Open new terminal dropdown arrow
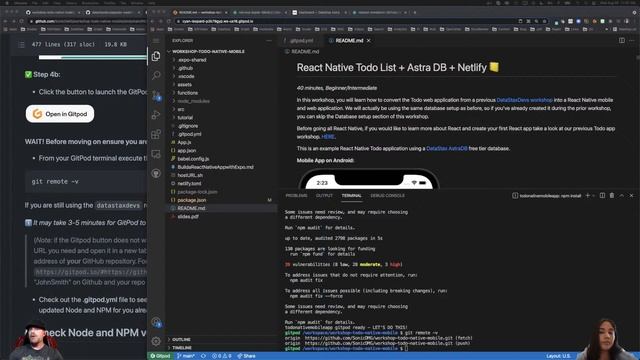The width and height of the screenshot is (640, 360). (594, 196)
